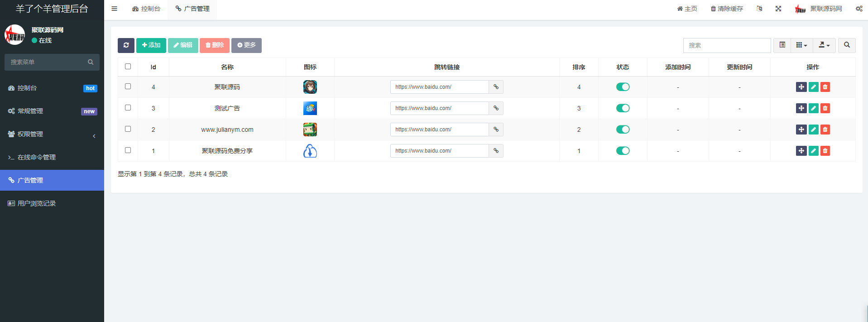Click the search magnifier button beside column tools
Screen dimensions: 868x322
click(847, 45)
